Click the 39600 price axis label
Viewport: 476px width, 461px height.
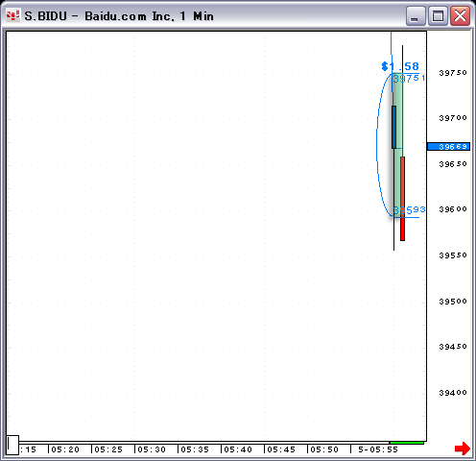(x=453, y=209)
